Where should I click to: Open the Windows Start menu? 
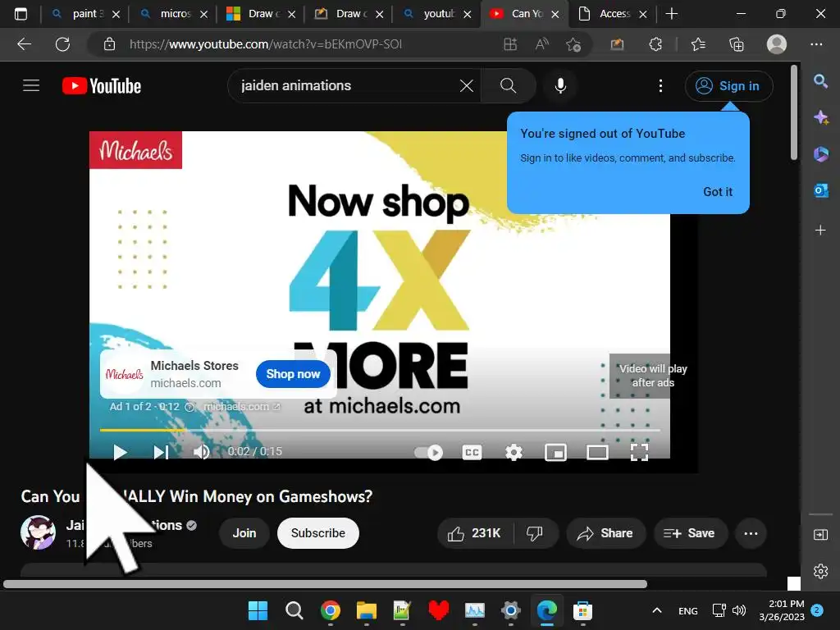click(x=258, y=610)
